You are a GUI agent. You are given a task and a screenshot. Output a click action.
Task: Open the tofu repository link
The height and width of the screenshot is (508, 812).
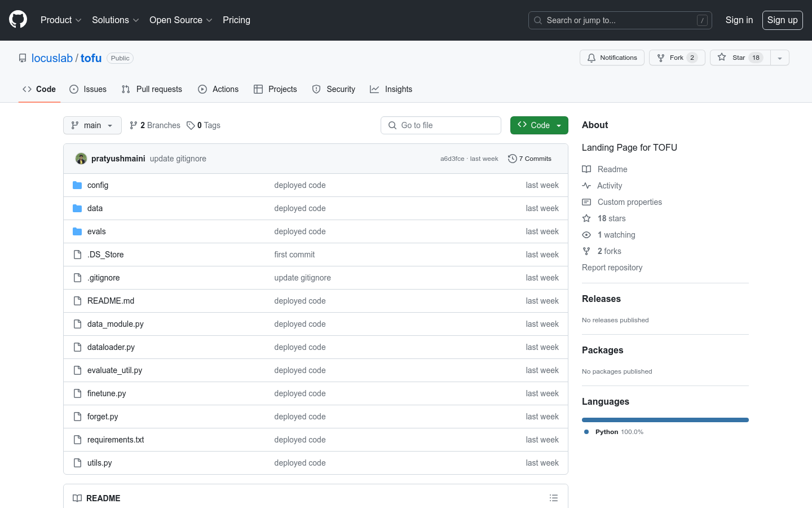(91, 58)
